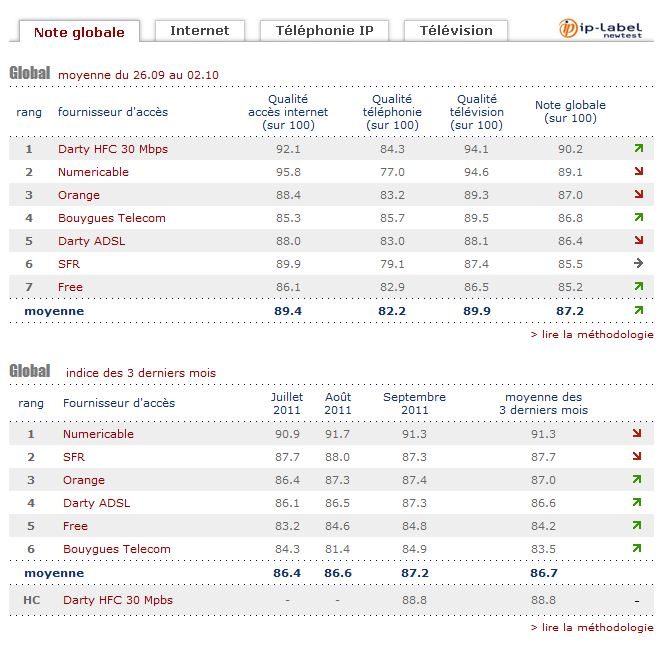Screen dimensions: 664x649
Task: Click red down arrow beside Numericable 89.1
Action: click(638, 172)
